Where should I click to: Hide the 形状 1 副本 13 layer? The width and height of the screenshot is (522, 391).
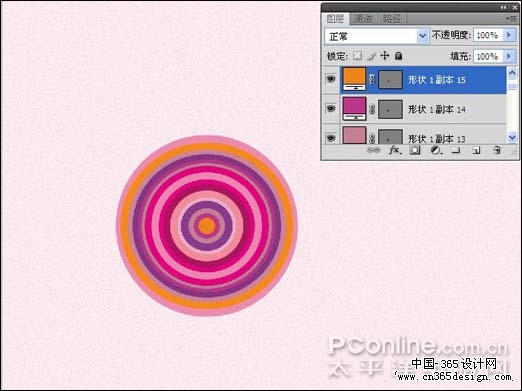pos(331,138)
